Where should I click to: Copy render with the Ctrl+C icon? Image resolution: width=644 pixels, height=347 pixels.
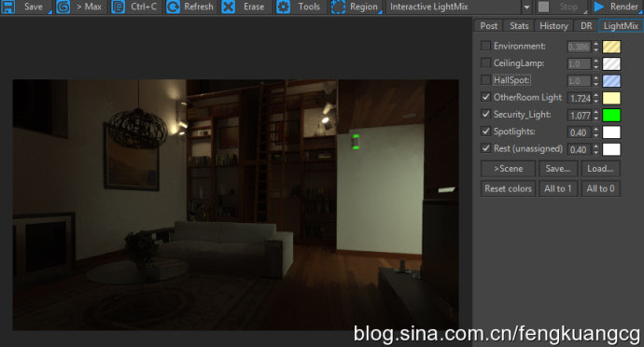[119, 7]
